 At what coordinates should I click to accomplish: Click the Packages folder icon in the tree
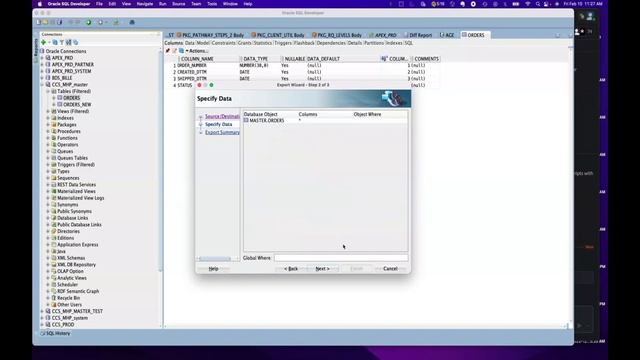(x=54, y=124)
